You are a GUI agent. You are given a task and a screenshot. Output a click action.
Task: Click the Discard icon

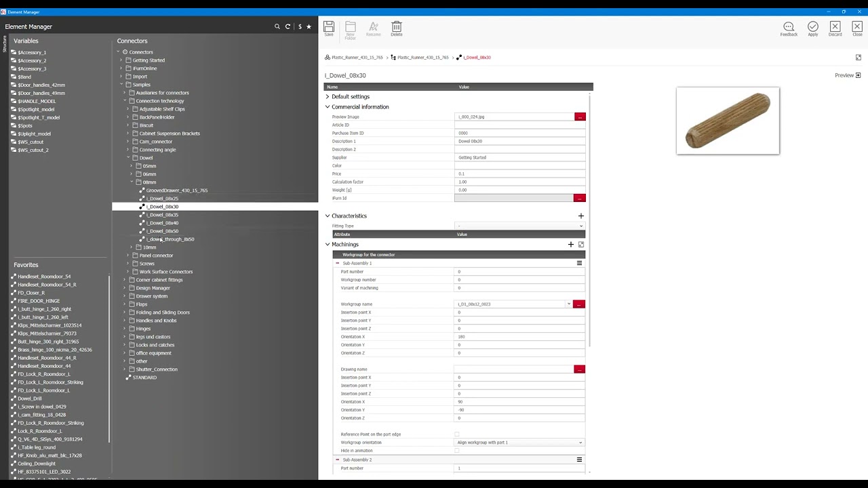click(835, 28)
